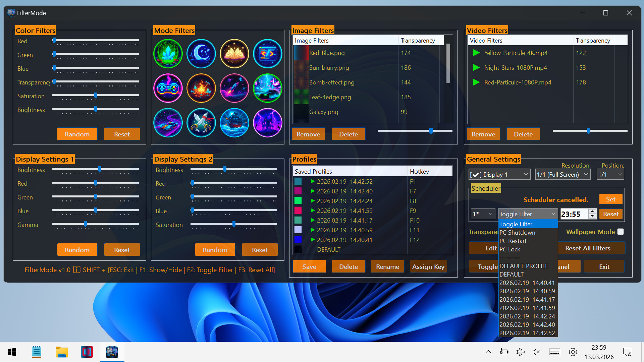Play the Night-Stars-1080P.mp4 video filter

(x=476, y=67)
